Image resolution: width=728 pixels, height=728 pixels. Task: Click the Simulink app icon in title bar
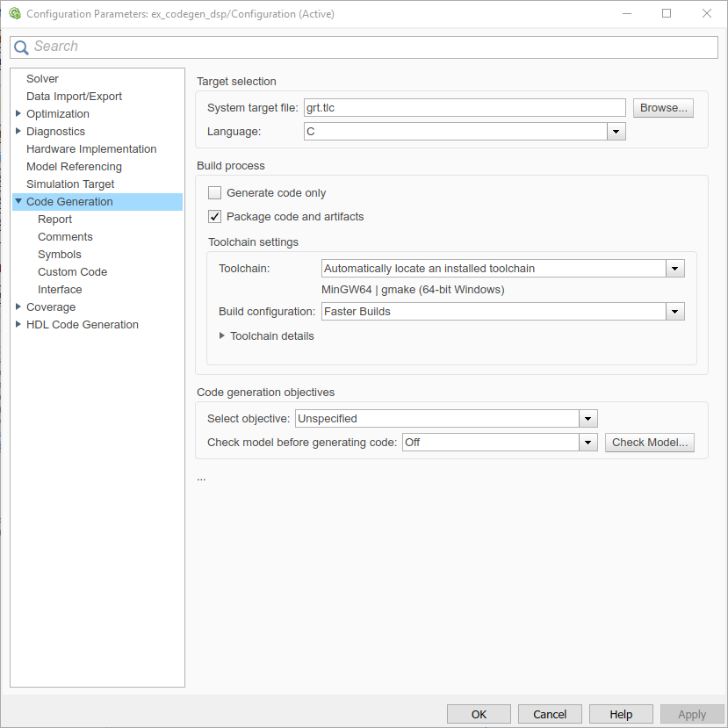point(15,13)
